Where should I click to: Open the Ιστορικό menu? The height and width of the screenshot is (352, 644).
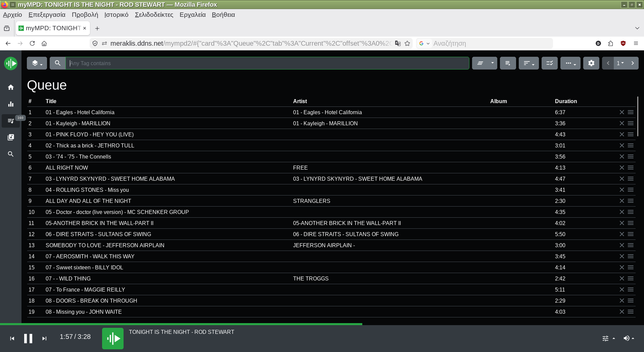116,15
